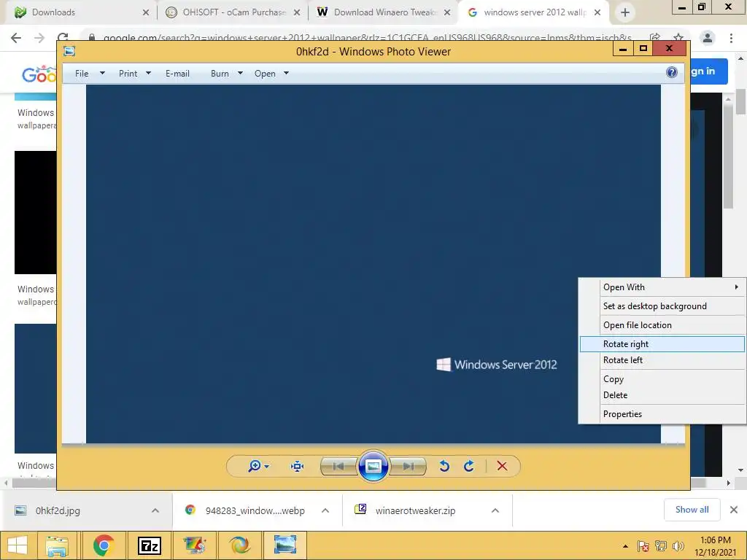The height and width of the screenshot is (560, 747).
Task: Click the Chrome share page icon
Action: click(655, 38)
